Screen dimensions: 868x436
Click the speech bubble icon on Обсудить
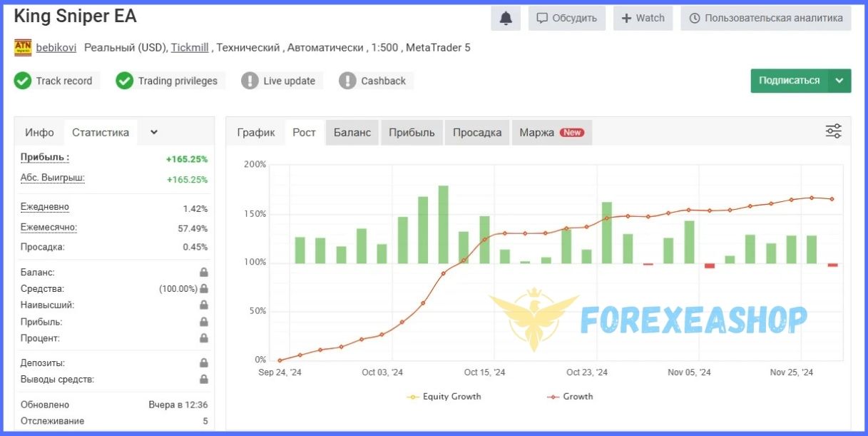pyautogui.click(x=542, y=19)
